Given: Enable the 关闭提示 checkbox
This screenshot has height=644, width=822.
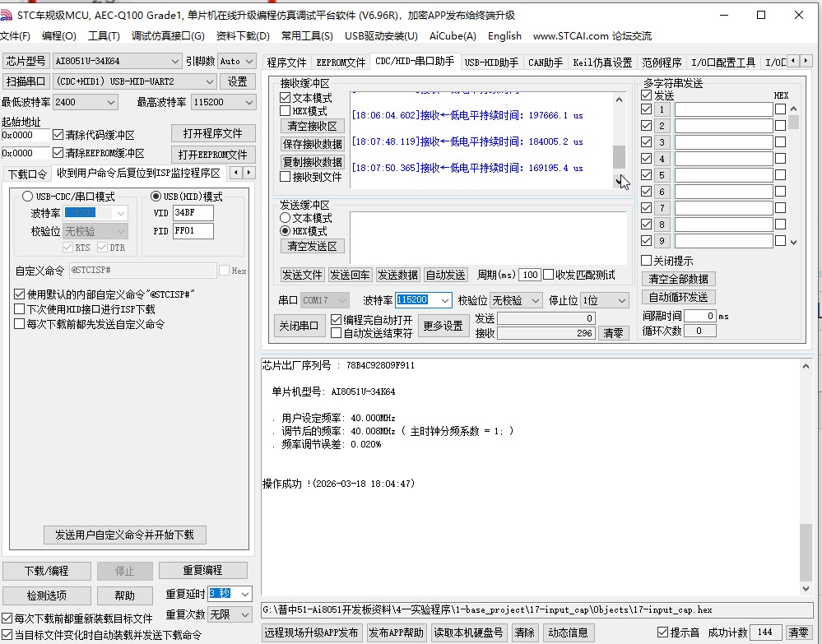Looking at the screenshot, I should [648, 261].
